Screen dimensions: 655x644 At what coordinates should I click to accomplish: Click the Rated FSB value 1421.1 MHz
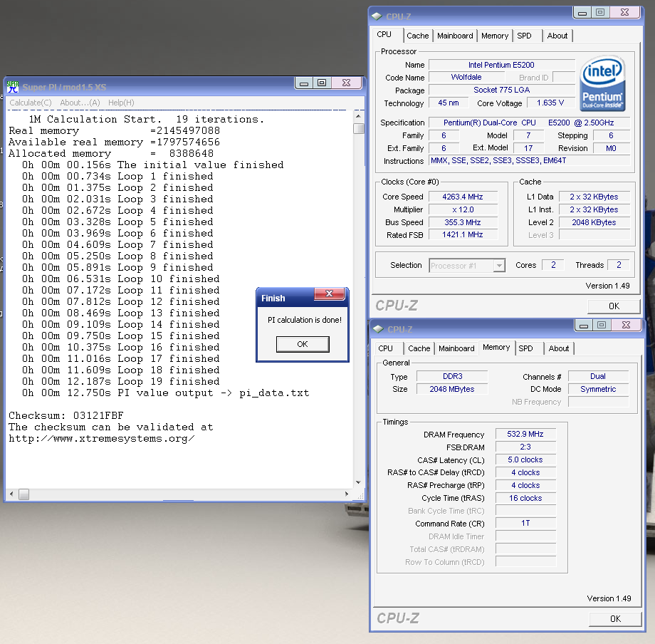pyautogui.click(x=463, y=235)
